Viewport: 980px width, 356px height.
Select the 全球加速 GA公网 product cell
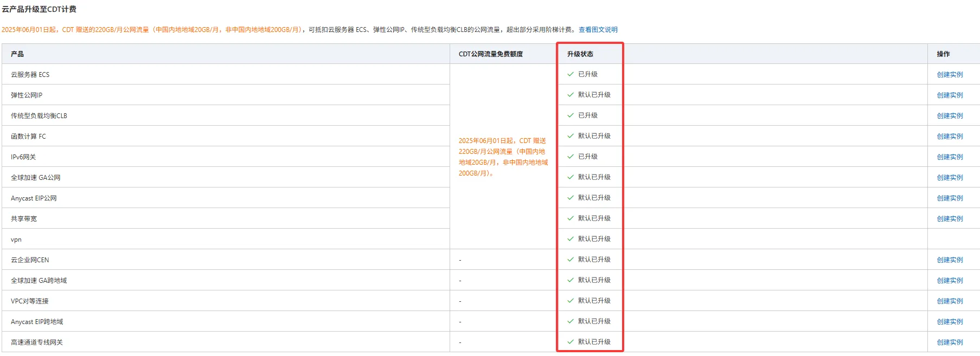(36, 178)
